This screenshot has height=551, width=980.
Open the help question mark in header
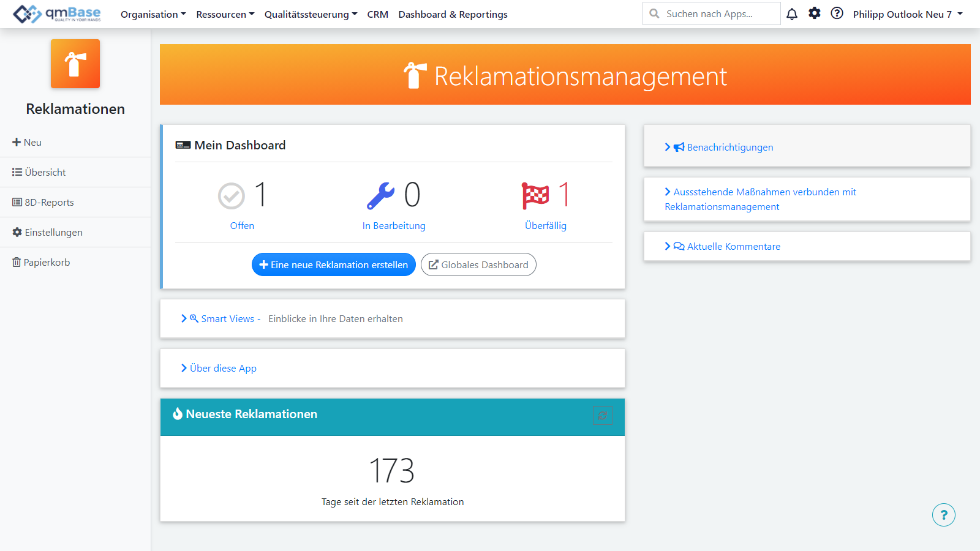click(837, 13)
